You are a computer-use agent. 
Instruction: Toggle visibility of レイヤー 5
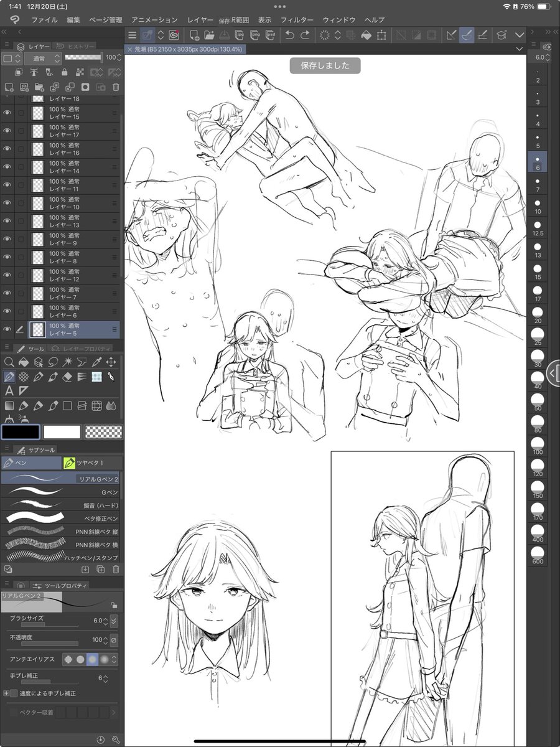tap(7, 329)
